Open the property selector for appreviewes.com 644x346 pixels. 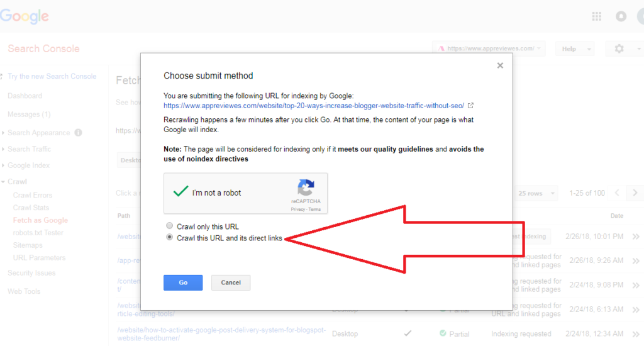(489, 48)
